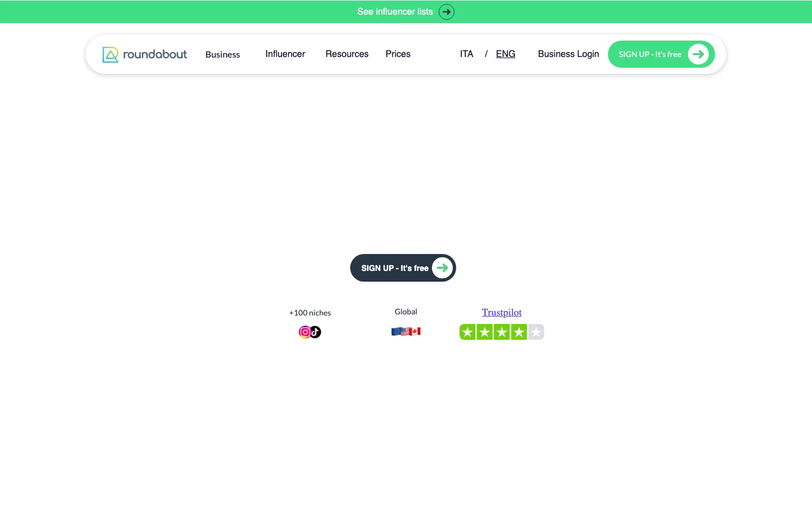Go to the Prices page
The height and width of the screenshot is (508, 812).
click(x=398, y=54)
